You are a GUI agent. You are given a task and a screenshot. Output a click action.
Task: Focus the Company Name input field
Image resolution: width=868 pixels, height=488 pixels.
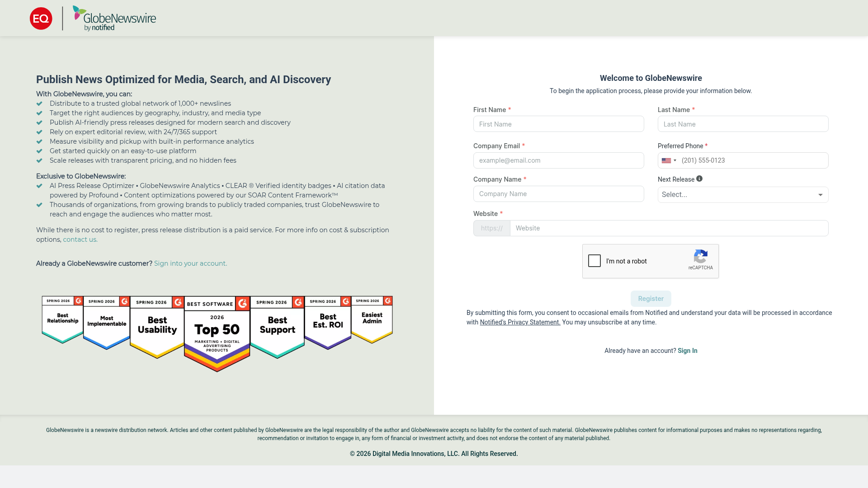click(559, 194)
